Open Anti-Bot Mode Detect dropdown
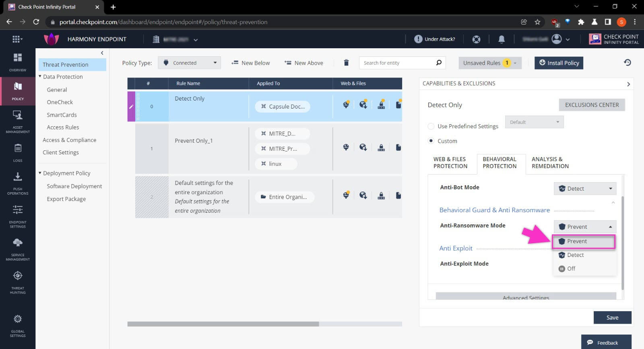Screen dimensions: 644x349 [585, 188]
